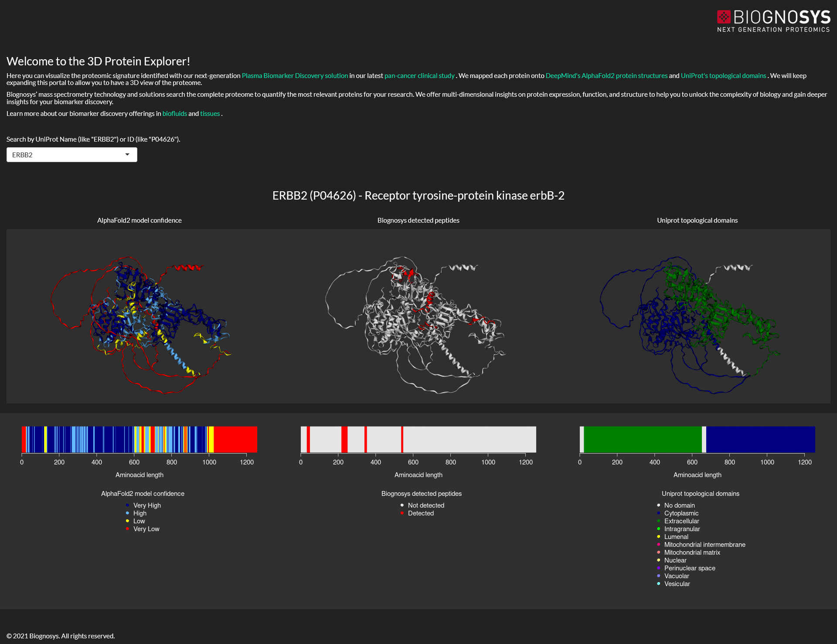Click the Biognosys logo

774,21
